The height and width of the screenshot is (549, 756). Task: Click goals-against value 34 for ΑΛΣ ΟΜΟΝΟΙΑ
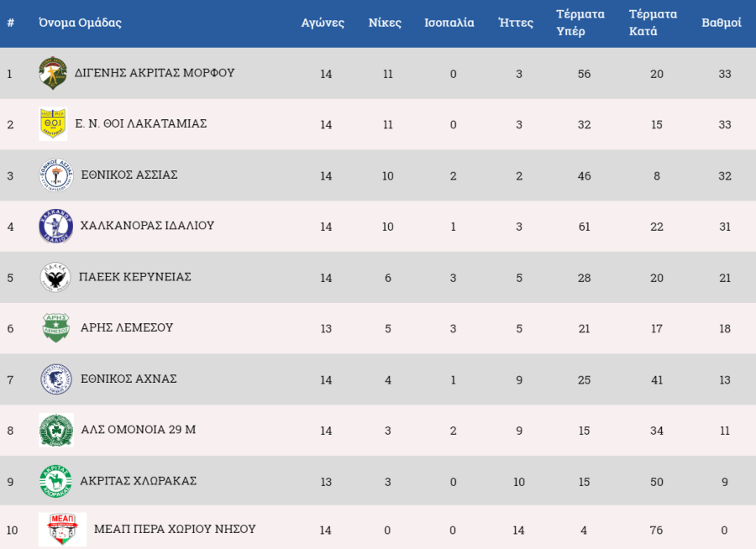click(657, 431)
